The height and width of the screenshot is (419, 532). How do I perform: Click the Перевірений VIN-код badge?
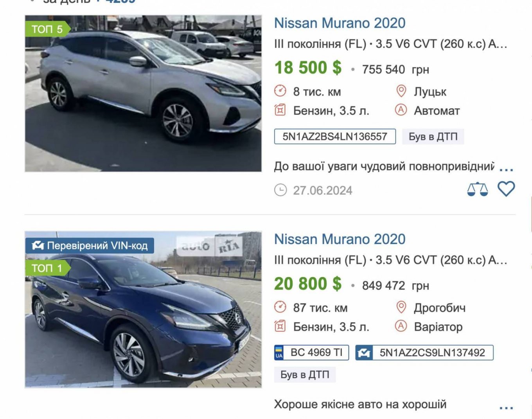[x=90, y=246]
